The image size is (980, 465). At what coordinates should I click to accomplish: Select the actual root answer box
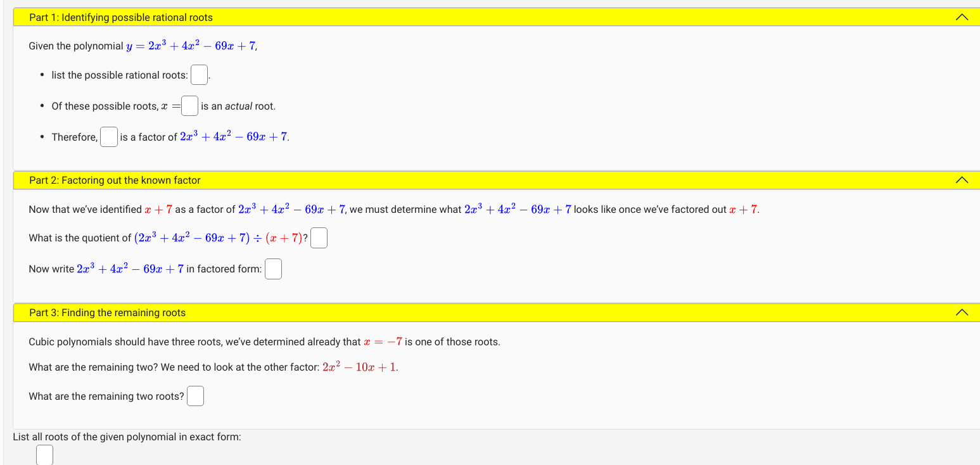point(189,105)
